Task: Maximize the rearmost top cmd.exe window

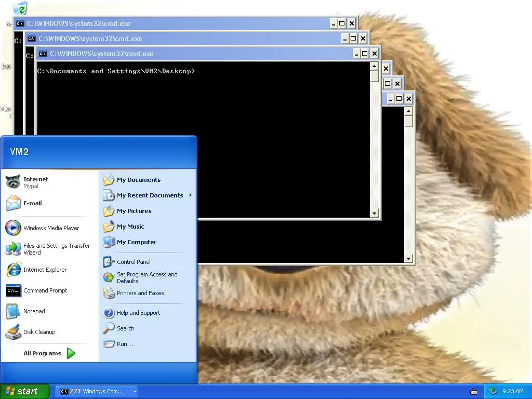Action: point(342,24)
